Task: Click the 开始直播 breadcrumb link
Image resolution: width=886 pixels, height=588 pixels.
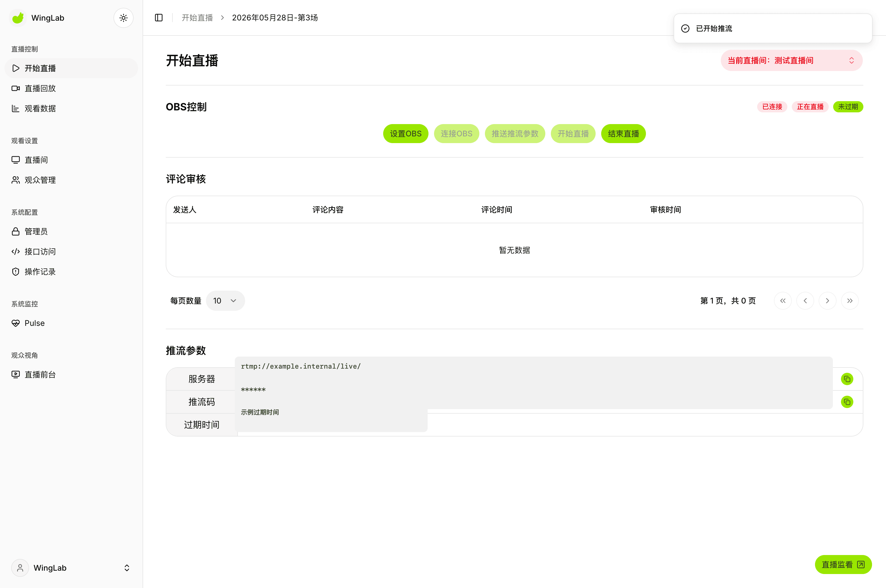Action: pos(197,18)
